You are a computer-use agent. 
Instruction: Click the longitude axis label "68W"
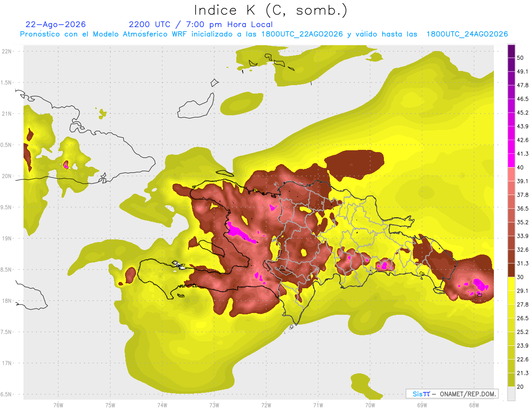pyautogui.click(x=473, y=405)
